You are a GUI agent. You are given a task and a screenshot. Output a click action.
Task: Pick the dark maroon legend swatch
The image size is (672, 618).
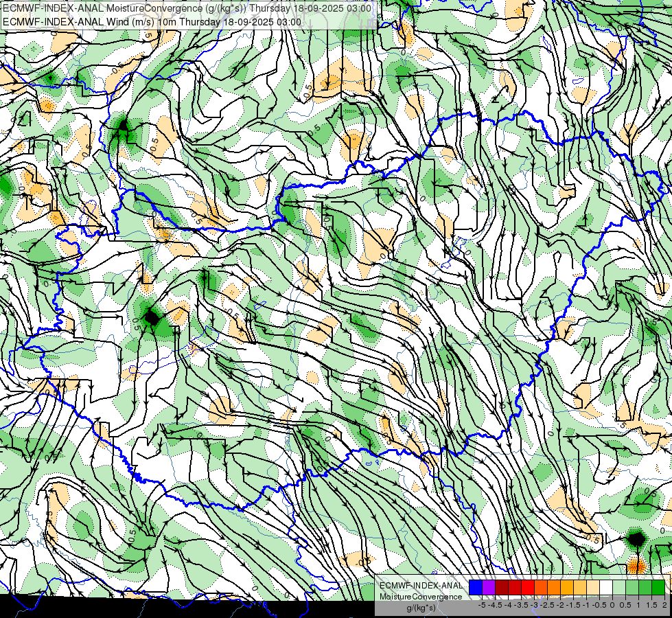(502, 587)
